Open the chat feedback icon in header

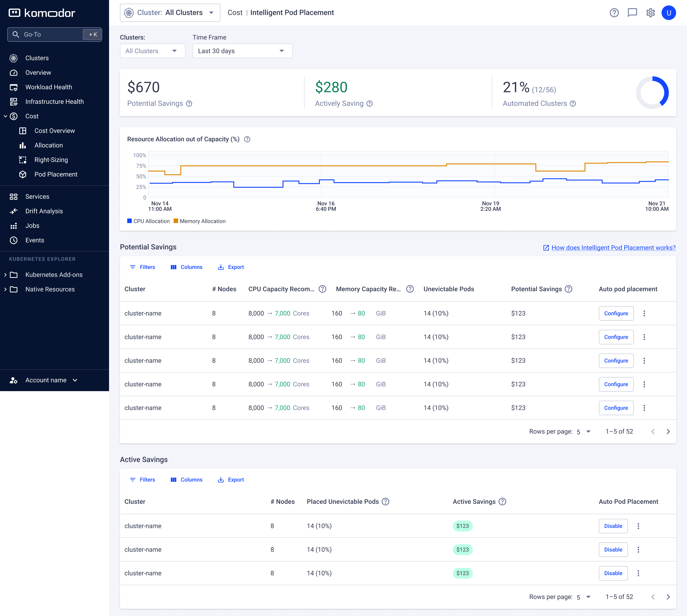point(632,13)
